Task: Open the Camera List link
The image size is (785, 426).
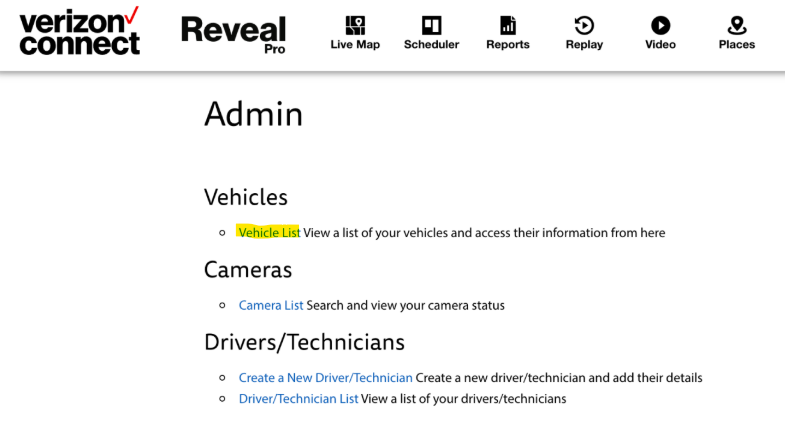Action: tap(271, 305)
